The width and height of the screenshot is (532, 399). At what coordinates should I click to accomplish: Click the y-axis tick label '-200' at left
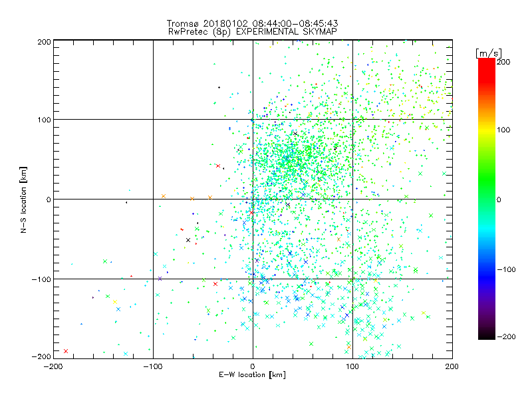pyautogui.click(x=41, y=356)
